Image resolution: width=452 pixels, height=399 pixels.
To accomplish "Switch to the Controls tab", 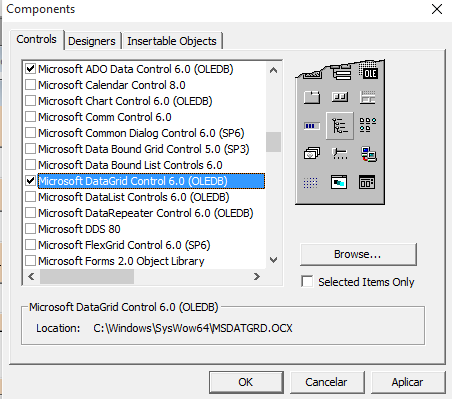I will pyautogui.click(x=37, y=40).
